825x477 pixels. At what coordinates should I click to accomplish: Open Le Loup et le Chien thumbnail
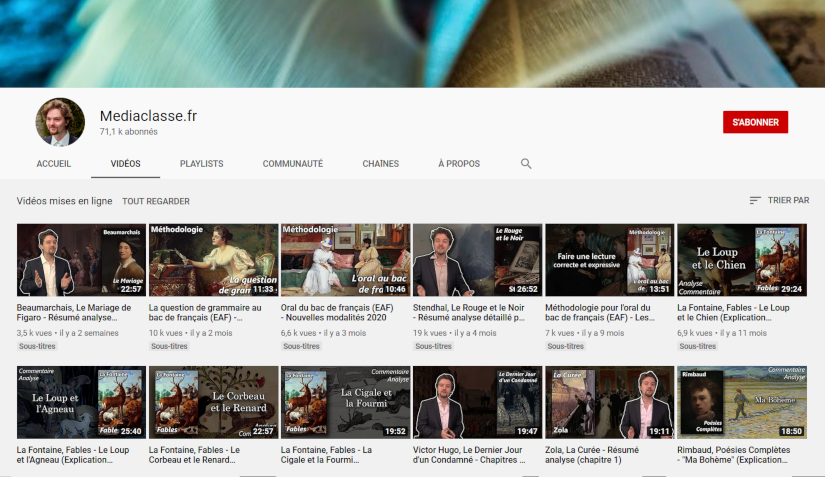(x=741, y=260)
